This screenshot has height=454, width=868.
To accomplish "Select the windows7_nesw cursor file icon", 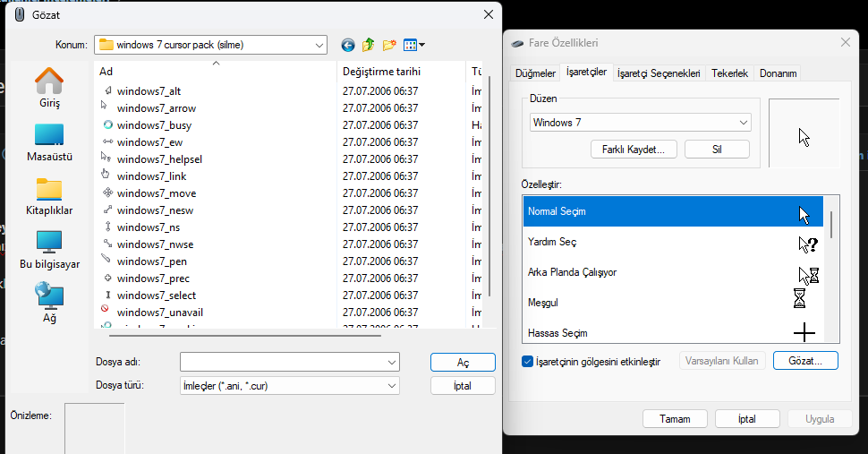I will coord(107,210).
